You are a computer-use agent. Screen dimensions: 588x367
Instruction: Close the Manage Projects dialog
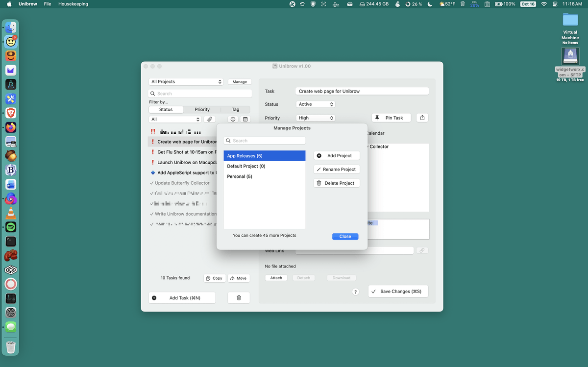tap(345, 236)
